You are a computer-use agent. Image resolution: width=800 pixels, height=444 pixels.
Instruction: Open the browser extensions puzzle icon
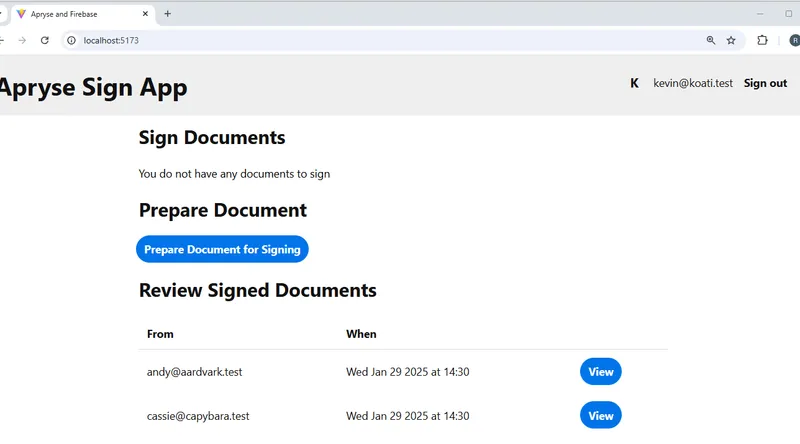click(x=762, y=40)
